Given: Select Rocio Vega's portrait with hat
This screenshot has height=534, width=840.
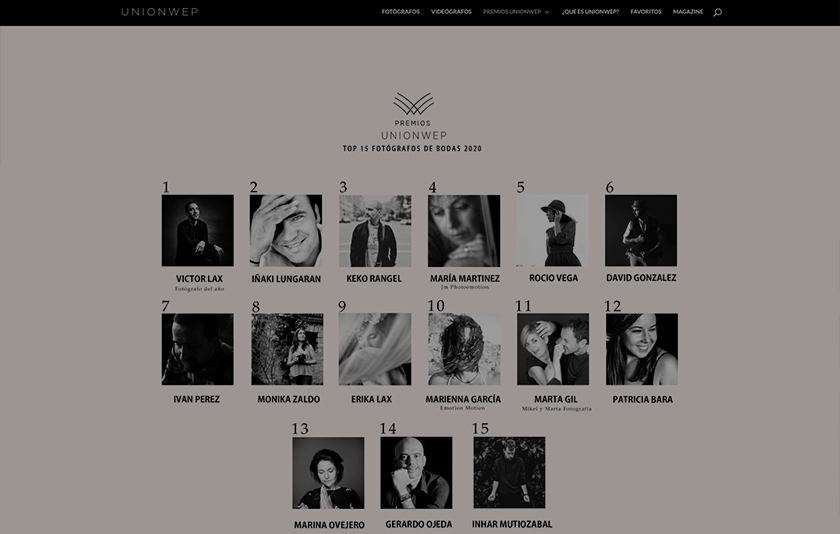Looking at the screenshot, I should tap(552, 230).
